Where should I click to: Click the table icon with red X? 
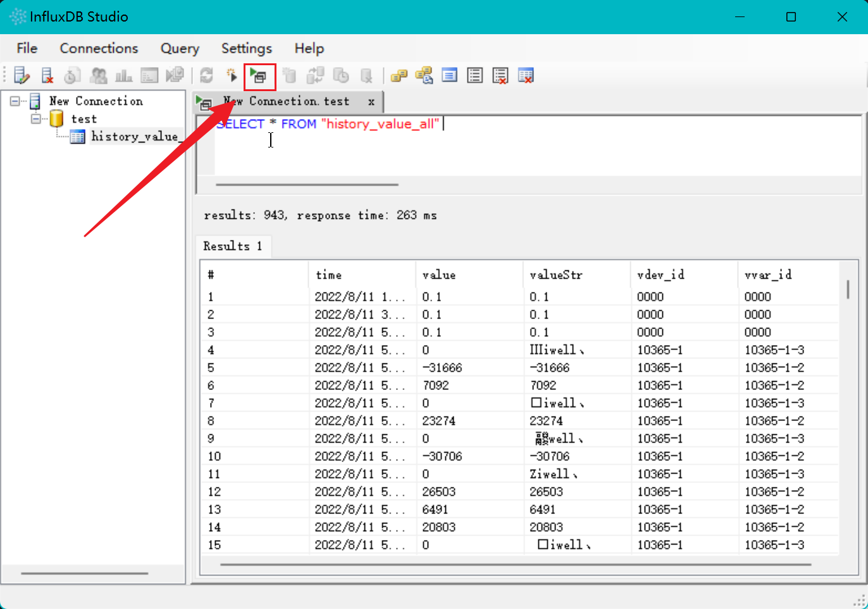tap(526, 75)
